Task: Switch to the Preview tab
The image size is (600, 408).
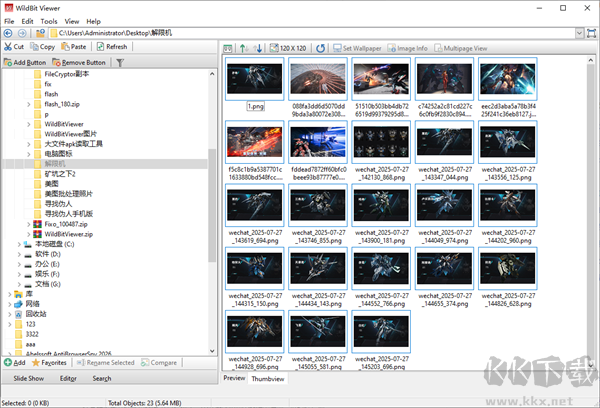Action: 234,378
